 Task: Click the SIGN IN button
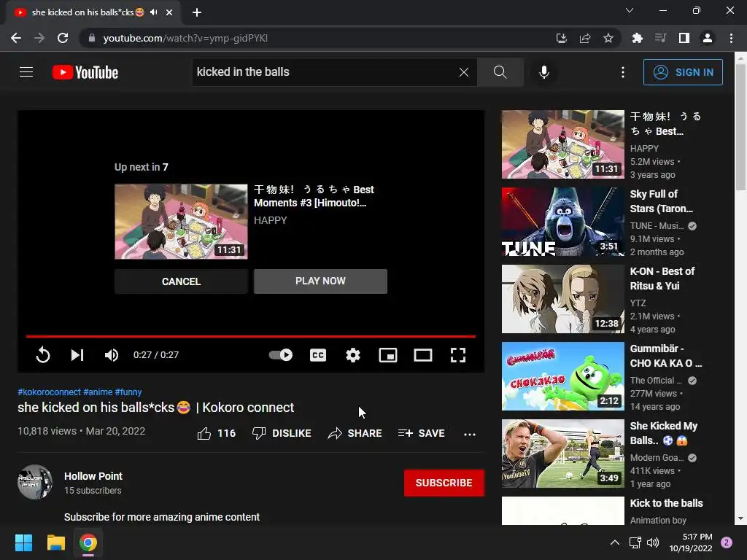(x=683, y=72)
